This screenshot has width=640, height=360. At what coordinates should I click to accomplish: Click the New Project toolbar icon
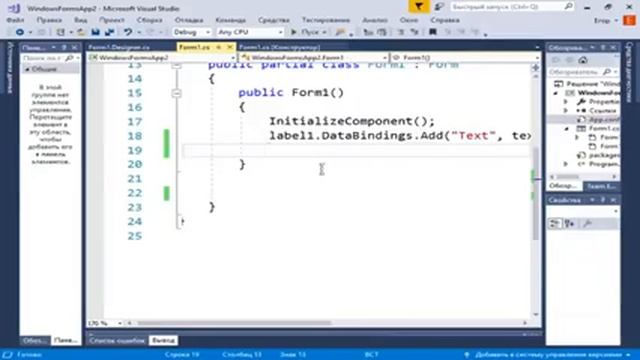(60, 32)
